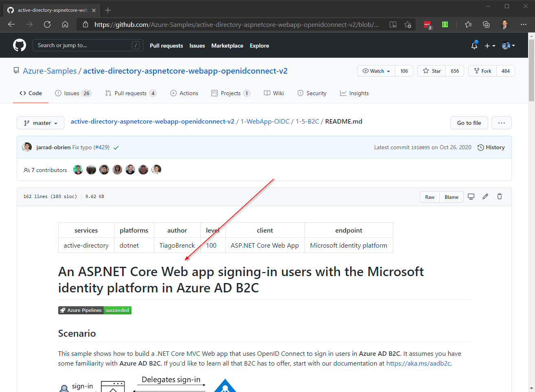Click the display rendered document monitor icon
535x392 pixels.
click(x=471, y=196)
